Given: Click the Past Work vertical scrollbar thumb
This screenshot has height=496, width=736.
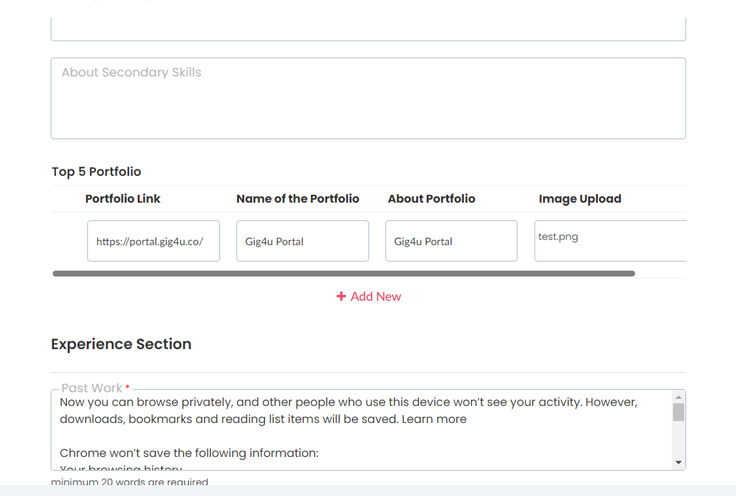Looking at the screenshot, I should pyautogui.click(x=679, y=412).
